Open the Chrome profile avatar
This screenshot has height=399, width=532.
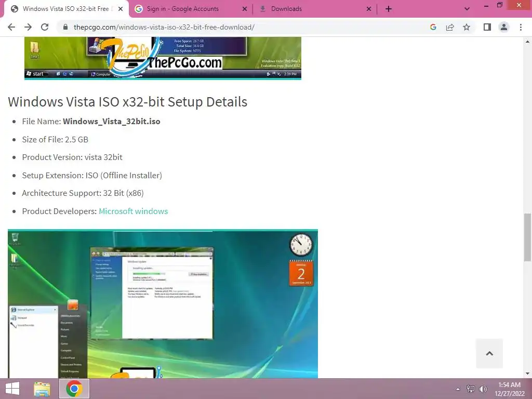click(504, 27)
